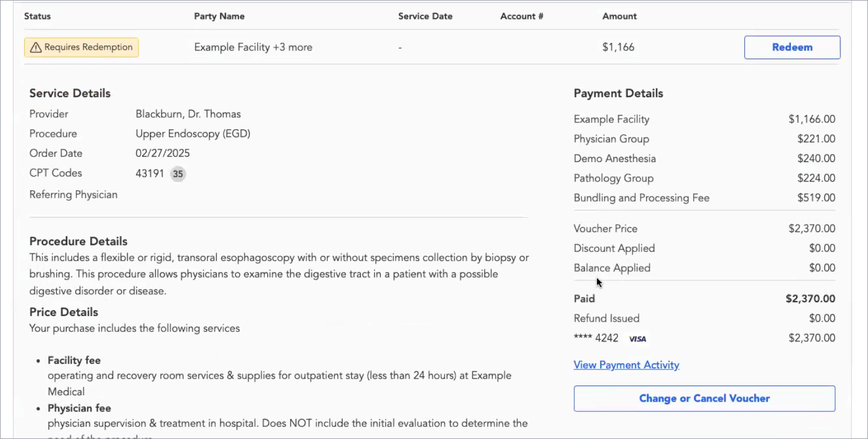Select the CPT code 43191
Viewport: 868px width, 439px height.
(x=150, y=173)
